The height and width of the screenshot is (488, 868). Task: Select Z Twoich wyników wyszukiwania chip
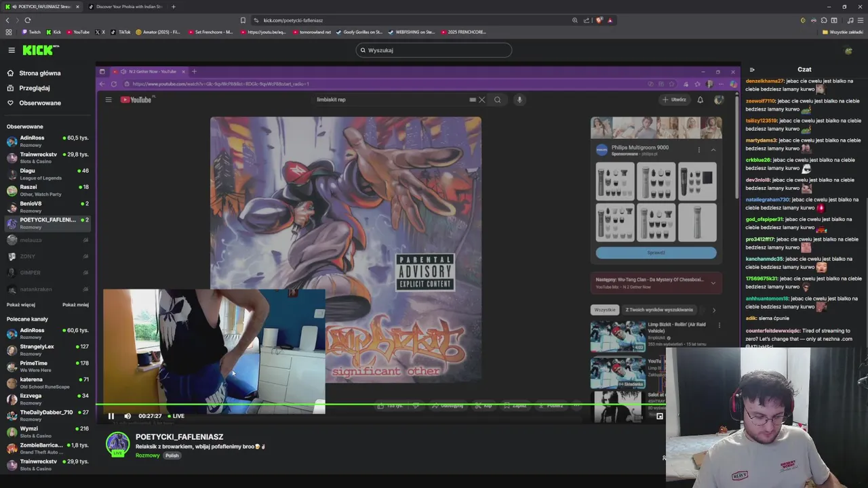[x=659, y=310]
